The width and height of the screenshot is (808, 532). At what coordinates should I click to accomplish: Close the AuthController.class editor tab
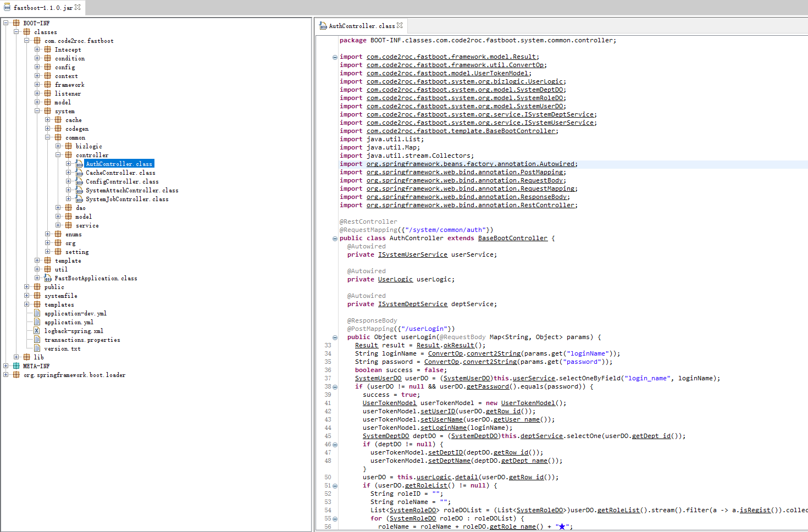(x=400, y=25)
